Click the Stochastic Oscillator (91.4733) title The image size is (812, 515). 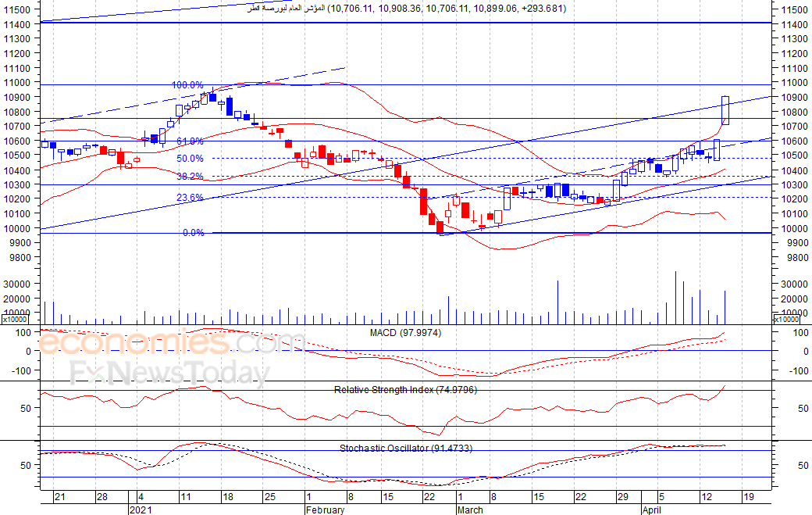coord(406,448)
